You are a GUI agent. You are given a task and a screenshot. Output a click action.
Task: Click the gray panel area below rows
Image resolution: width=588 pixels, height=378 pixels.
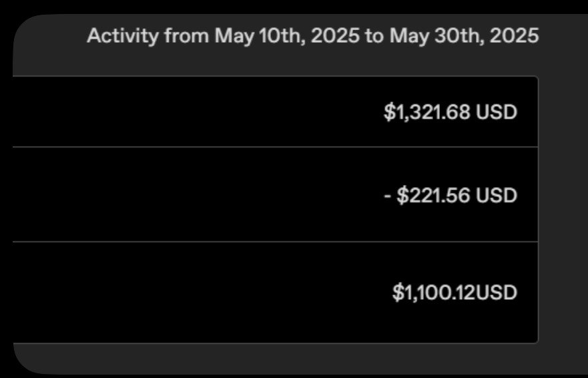pos(267,358)
